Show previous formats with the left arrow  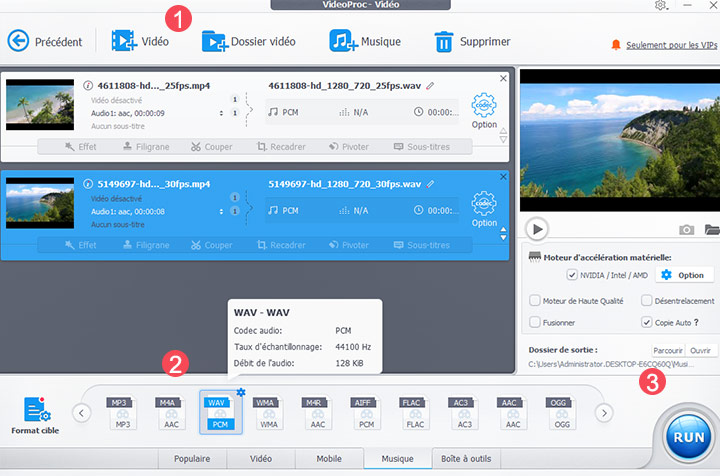click(x=81, y=413)
